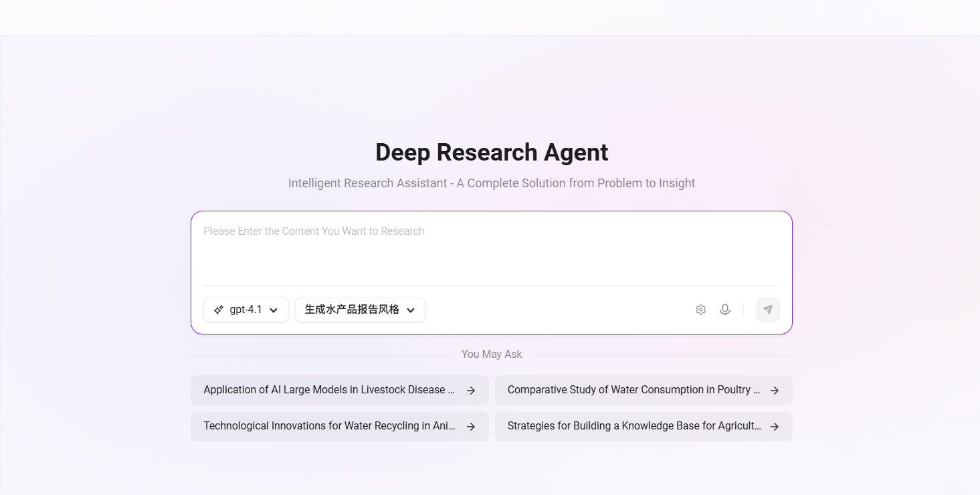Viewport: 980px width, 495px height.
Task: Click the sparkle icon beside gpt-4.1
Action: (219, 310)
